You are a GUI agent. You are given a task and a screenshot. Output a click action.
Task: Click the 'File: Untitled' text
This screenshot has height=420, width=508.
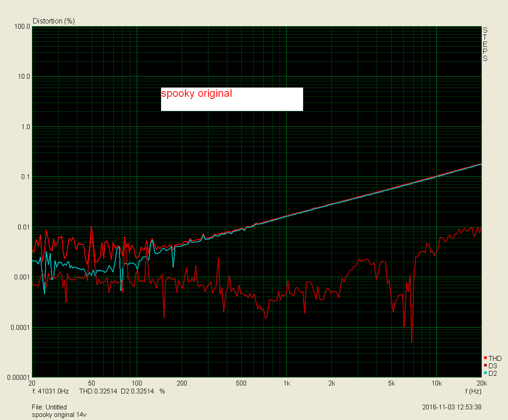(49, 407)
